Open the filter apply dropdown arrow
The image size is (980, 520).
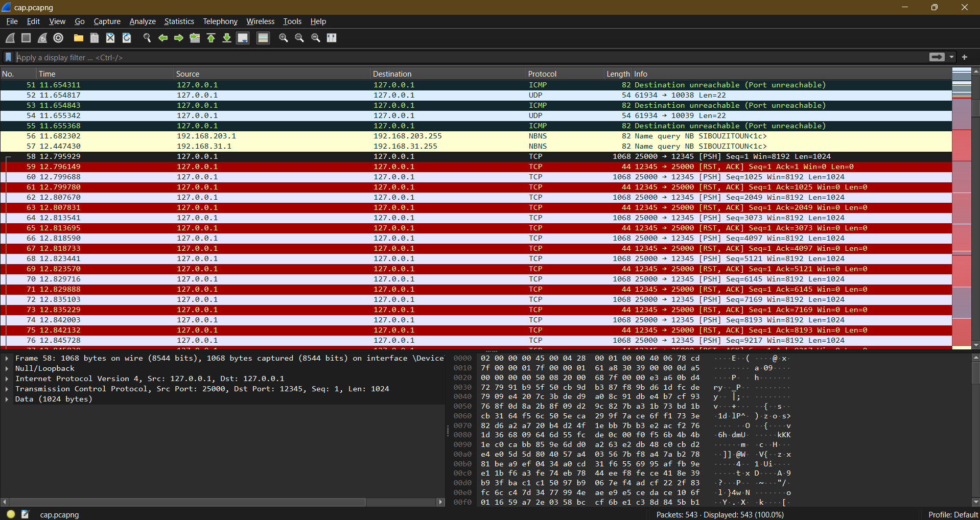(952, 57)
